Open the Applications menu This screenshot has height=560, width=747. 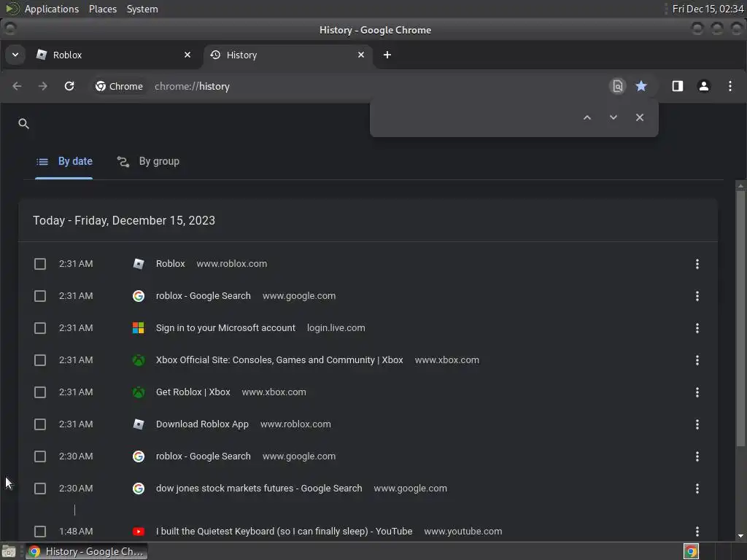[52, 9]
